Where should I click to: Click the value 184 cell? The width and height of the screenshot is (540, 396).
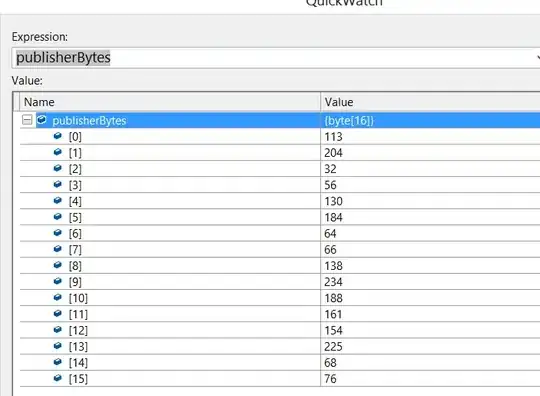pyautogui.click(x=333, y=217)
